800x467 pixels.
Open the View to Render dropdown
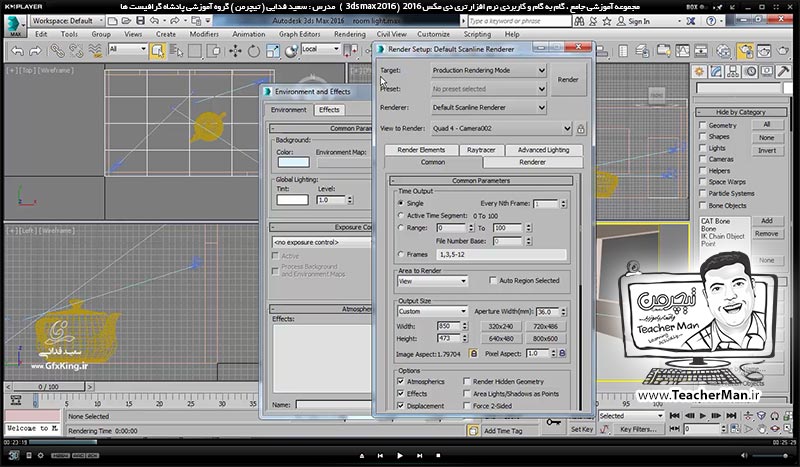click(x=502, y=129)
